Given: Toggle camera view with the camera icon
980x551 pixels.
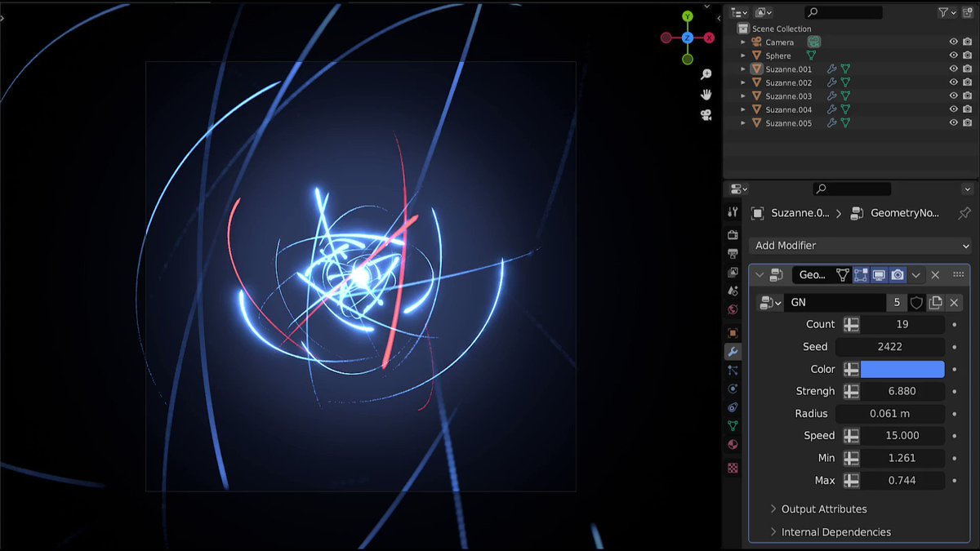Looking at the screenshot, I should click(x=706, y=115).
